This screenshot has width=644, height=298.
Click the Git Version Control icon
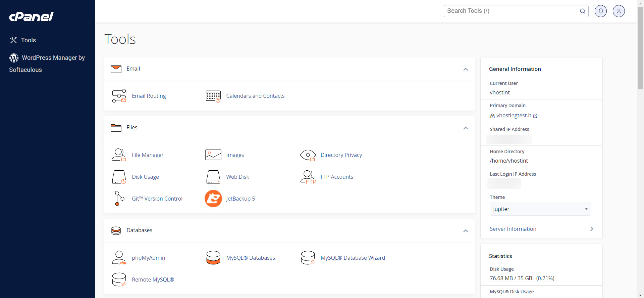pos(119,199)
